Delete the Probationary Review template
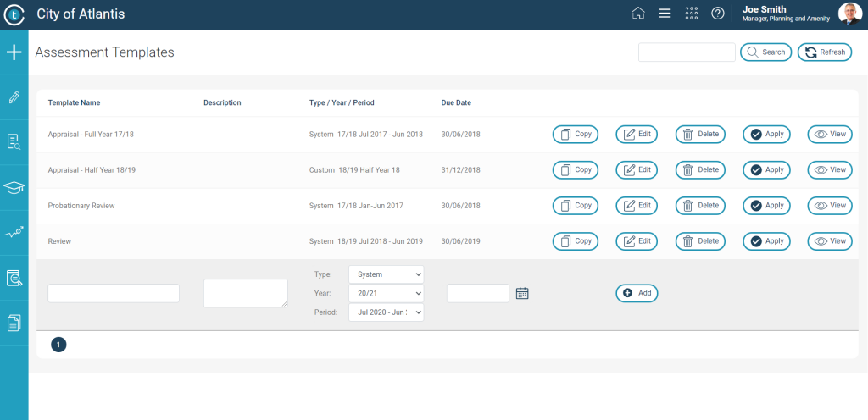The height and width of the screenshot is (420, 868). tap(700, 206)
